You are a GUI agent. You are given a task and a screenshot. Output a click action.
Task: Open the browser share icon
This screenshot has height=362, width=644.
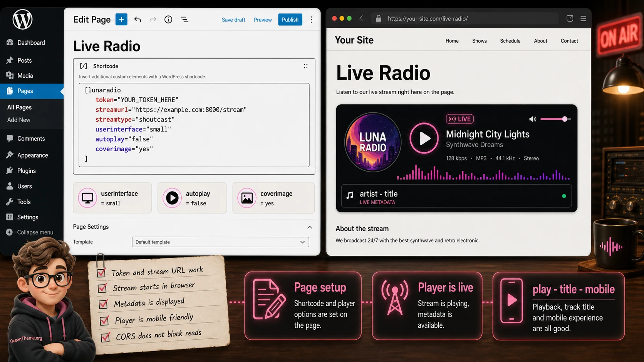click(x=570, y=18)
